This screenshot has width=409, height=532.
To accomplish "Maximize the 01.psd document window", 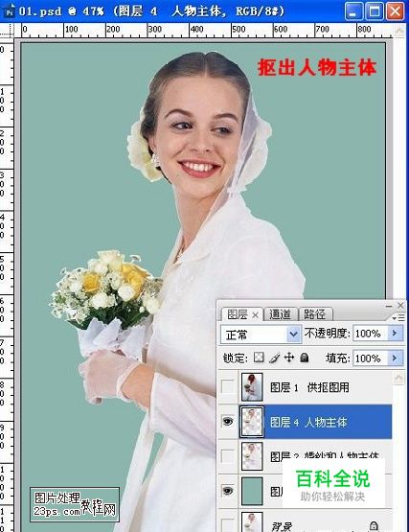I will (x=375, y=12).
